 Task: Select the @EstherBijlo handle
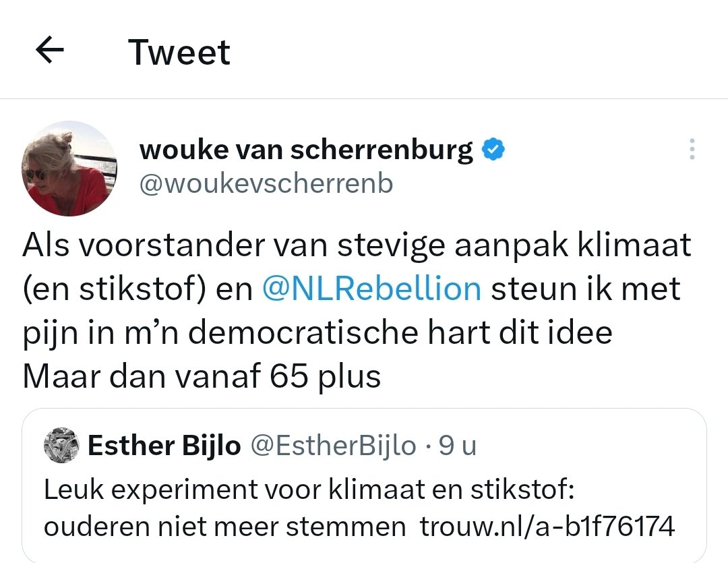pyautogui.click(x=334, y=446)
